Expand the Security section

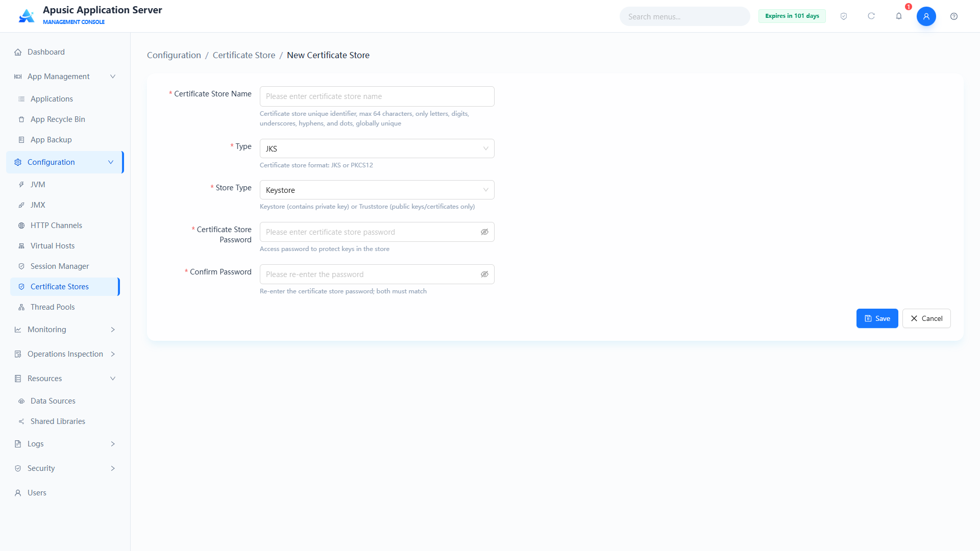(65, 468)
